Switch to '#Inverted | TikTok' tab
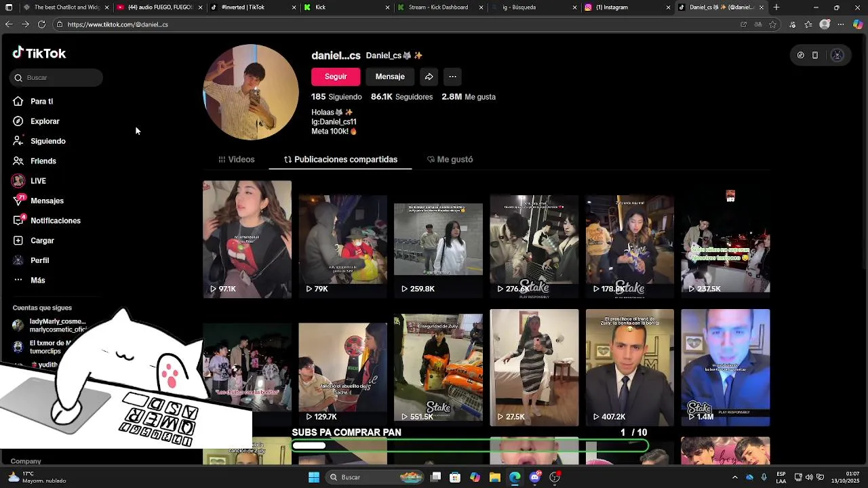Screen dimensions: 868x488 [253, 7]
